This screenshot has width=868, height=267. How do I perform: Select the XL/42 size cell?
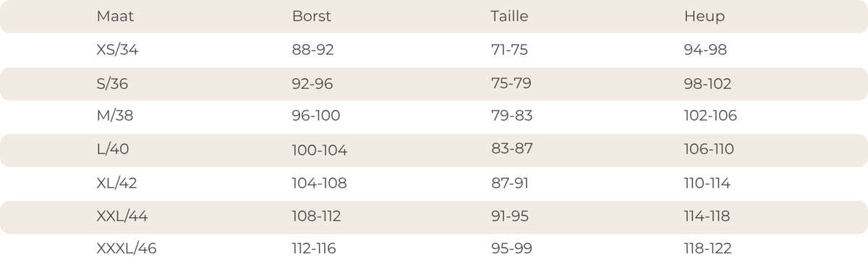pos(116,183)
